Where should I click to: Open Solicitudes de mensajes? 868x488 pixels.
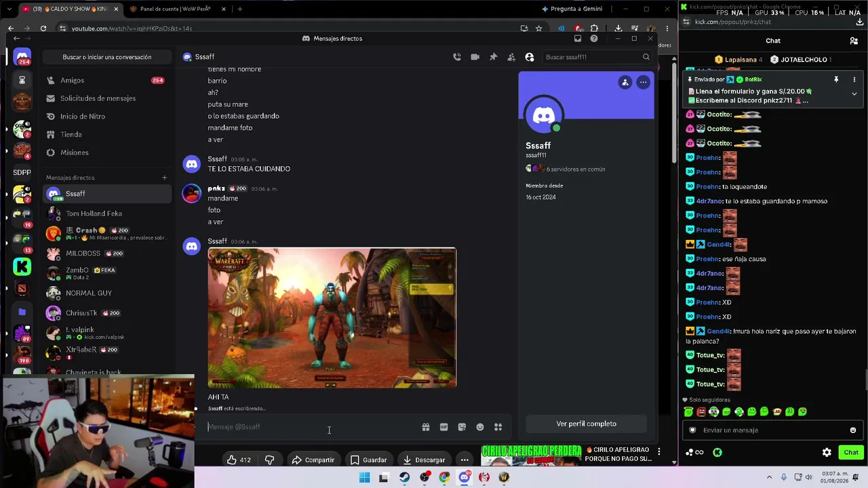tap(106, 98)
